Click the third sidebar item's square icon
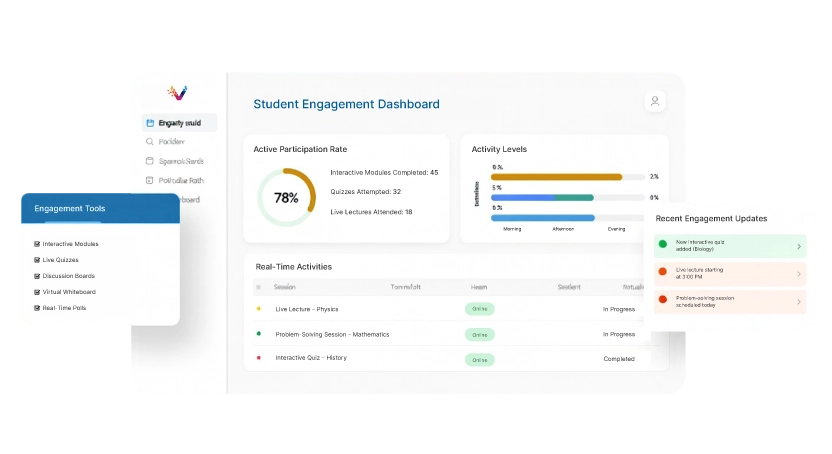832x454 pixels. click(x=150, y=161)
